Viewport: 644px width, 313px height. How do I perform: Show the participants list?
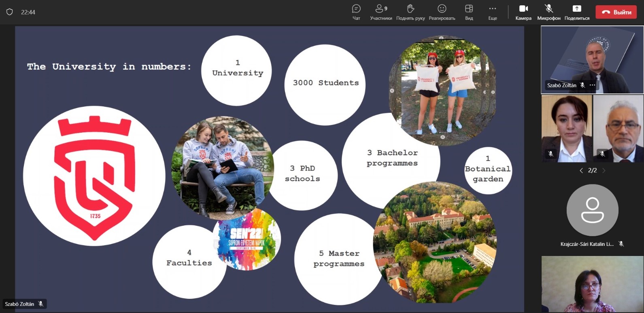pyautogui.click(x=381, y=12)
